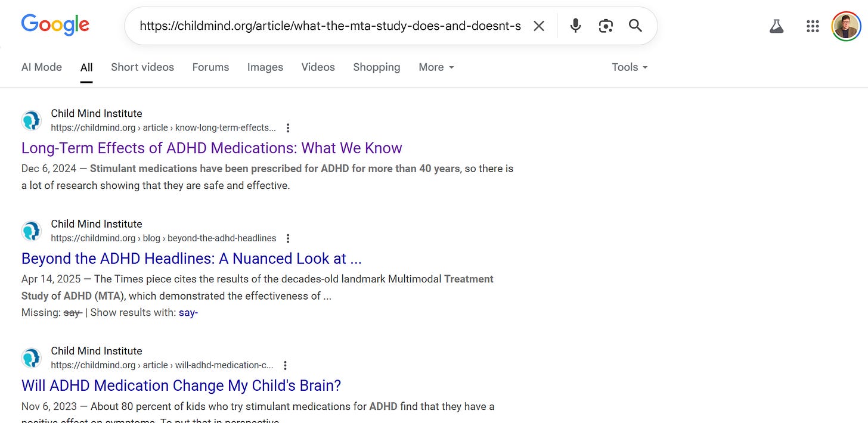This screenshot has height=423, width=868.
Task: Click Child Mind Institute name above Beyond the ADHD
Action: (97, 224)
